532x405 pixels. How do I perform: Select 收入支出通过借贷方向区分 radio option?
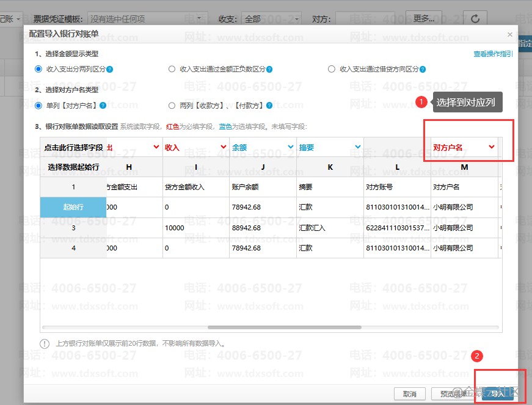pos(332,69)
